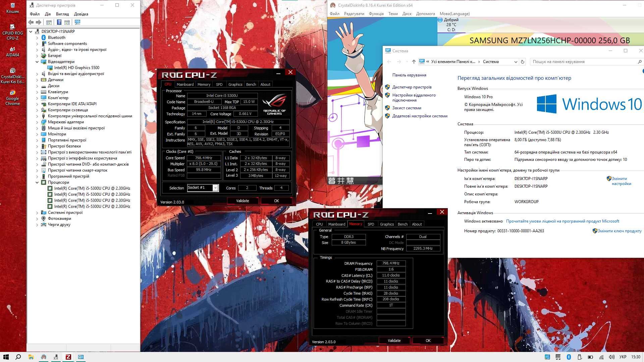
Task: Open the Кошик recycle bin desktop icon
Action: (13, 8)
